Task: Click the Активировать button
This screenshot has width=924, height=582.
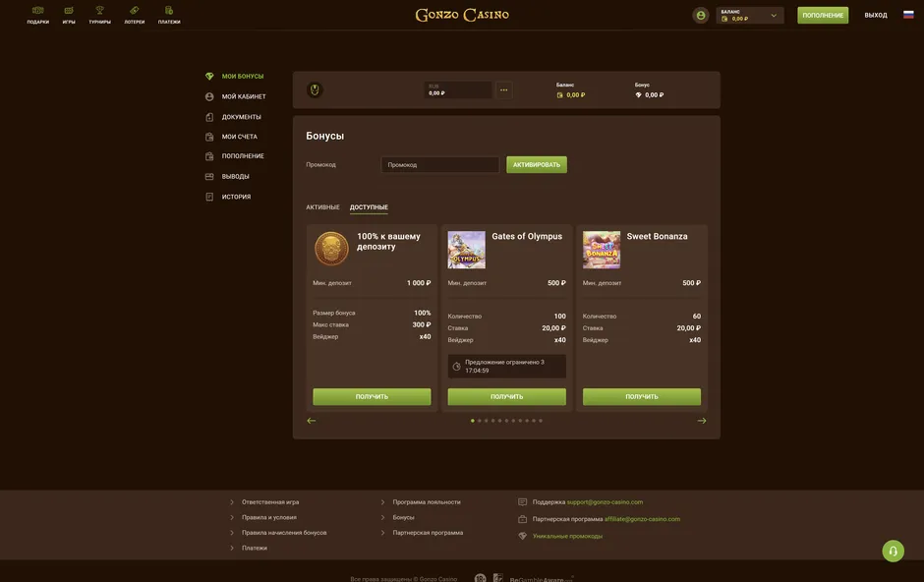Action: pyautogui.click(x=537, y=165)
